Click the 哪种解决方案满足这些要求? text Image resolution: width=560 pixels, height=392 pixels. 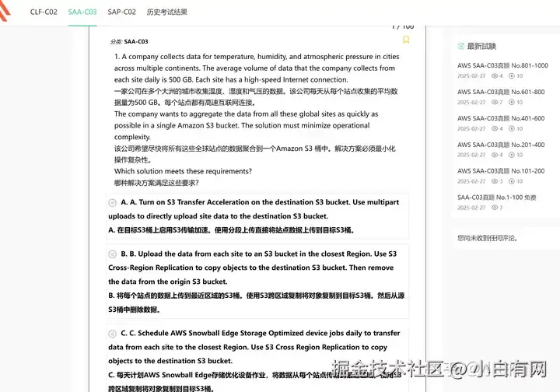pyautogui.click(x=156, y=183)
